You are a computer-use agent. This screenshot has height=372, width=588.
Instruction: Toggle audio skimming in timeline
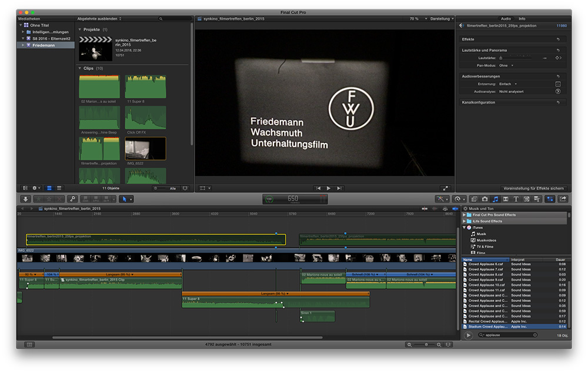435,208
